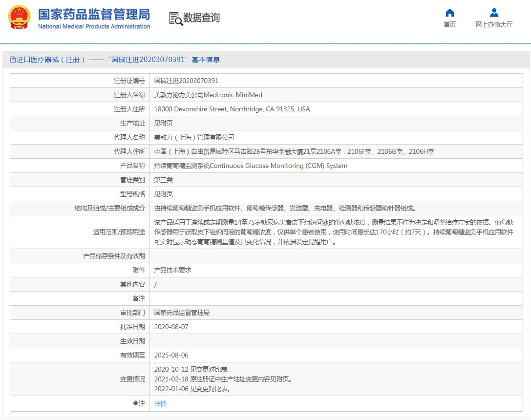Click the 注册人名称 row label

tap(129, 95)
